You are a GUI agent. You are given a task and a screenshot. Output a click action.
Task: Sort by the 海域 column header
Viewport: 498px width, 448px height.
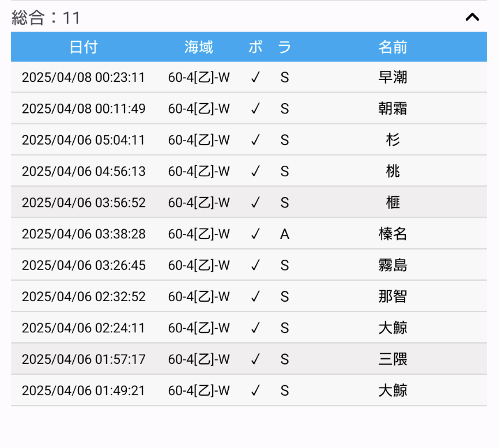(199, 47)
